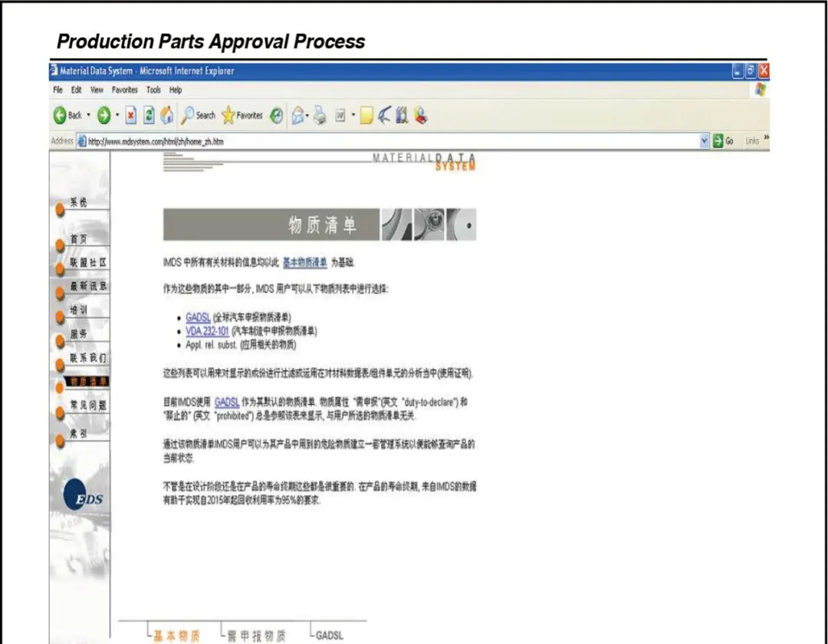Open the 基本物质清单 hyperlink

(x=304, y=262)
